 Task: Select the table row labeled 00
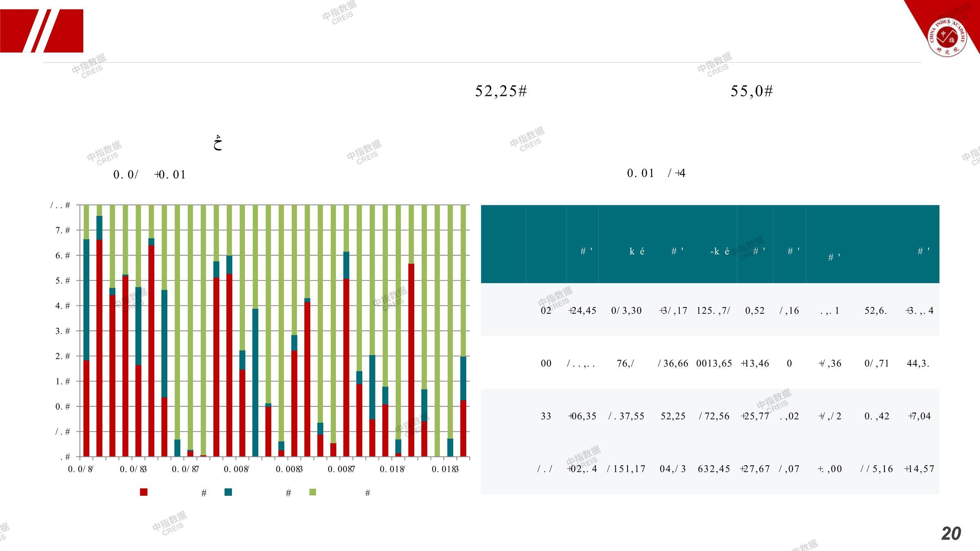(x=546, y=363)
